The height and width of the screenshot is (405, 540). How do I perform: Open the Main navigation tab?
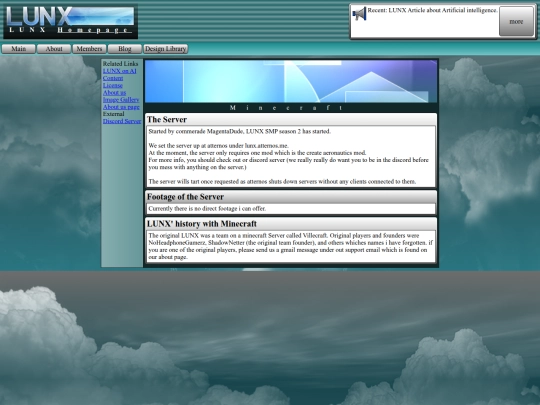point(19,49)
